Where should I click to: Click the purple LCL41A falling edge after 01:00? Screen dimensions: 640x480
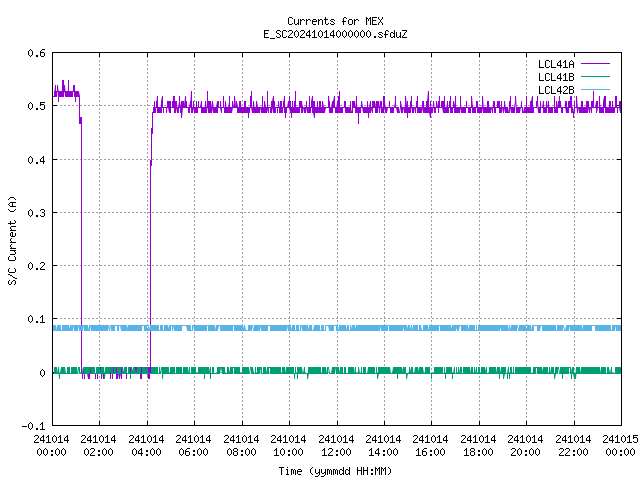(81, 245)
